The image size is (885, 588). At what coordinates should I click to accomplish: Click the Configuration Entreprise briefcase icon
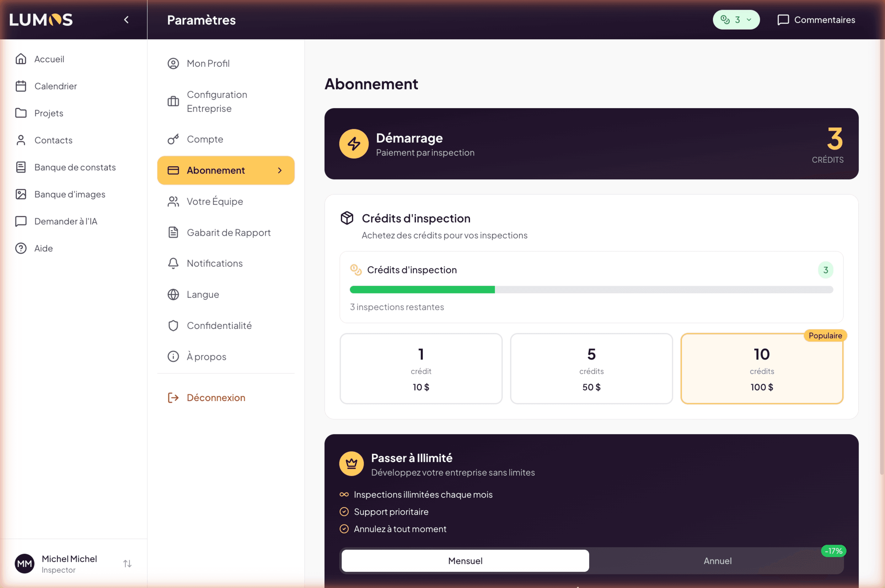[x=173, y=101]
